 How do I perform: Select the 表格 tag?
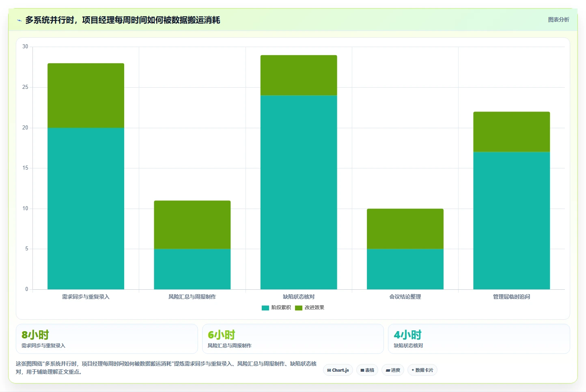click(x=367, y=370)
